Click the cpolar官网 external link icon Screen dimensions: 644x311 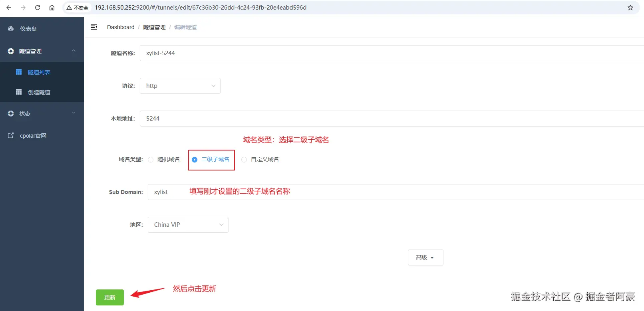(x=11, y=136)
